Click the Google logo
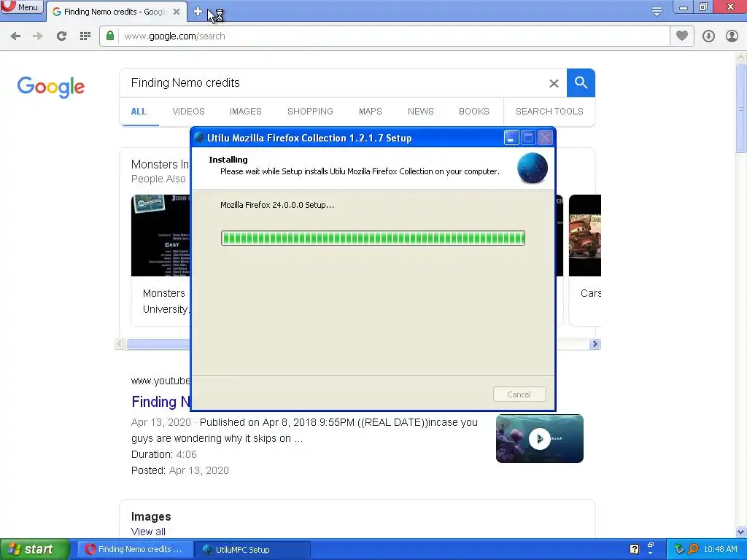This screenshot has height=560, width=747. click(x=51, y=87)
